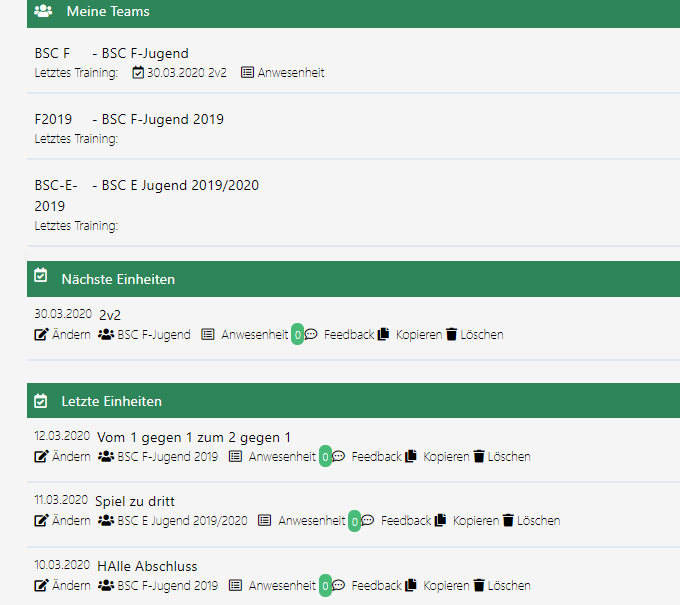Click the feedback speech bubble for HAlle Abschluss
680x605 pixels.
pyautogui.click(x=338, y=585)
